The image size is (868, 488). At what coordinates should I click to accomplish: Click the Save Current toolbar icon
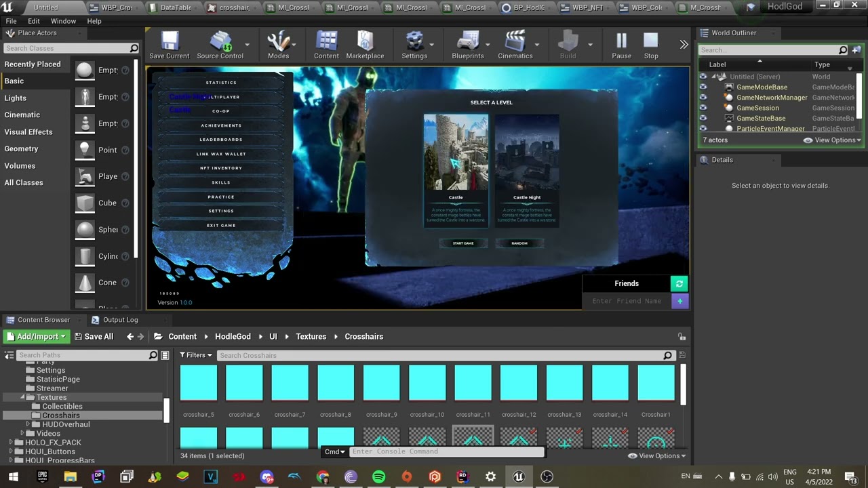[x=169, y=45]
